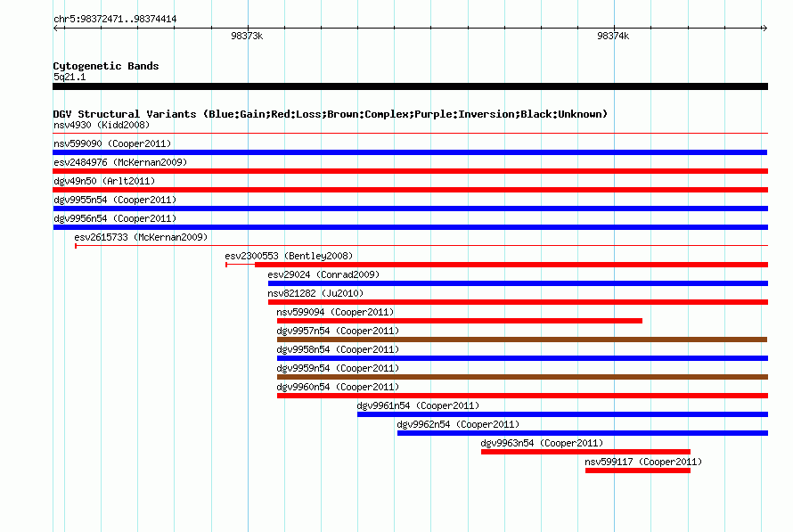The width and height of the screenshot is (793, 532).
Task: Select the dgv9959n54 brown complex bar
Action: (x=522, y=377)
